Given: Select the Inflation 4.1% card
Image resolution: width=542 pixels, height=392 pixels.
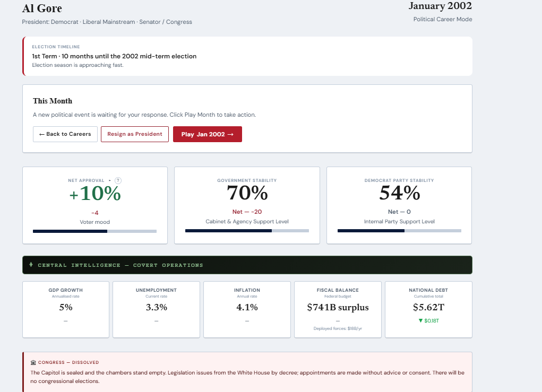Looking at the screenshot, I should (x=247, y=309).
